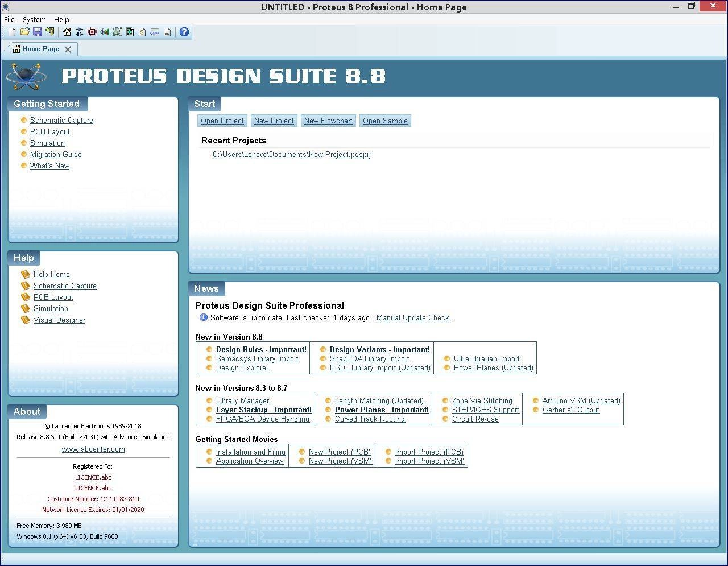Watch Import Project (VSM) movie
Viewport: 728px width, 566px height.
coord(430,461)
